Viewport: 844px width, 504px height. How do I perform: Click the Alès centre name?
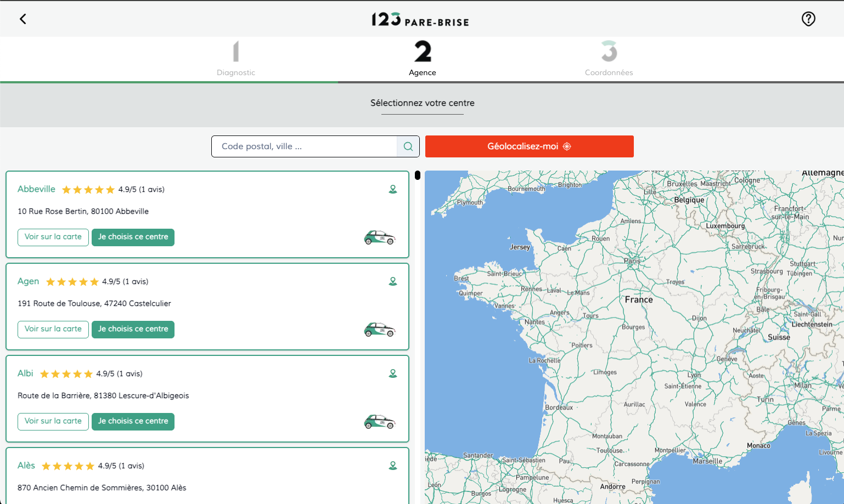(26, 466)
